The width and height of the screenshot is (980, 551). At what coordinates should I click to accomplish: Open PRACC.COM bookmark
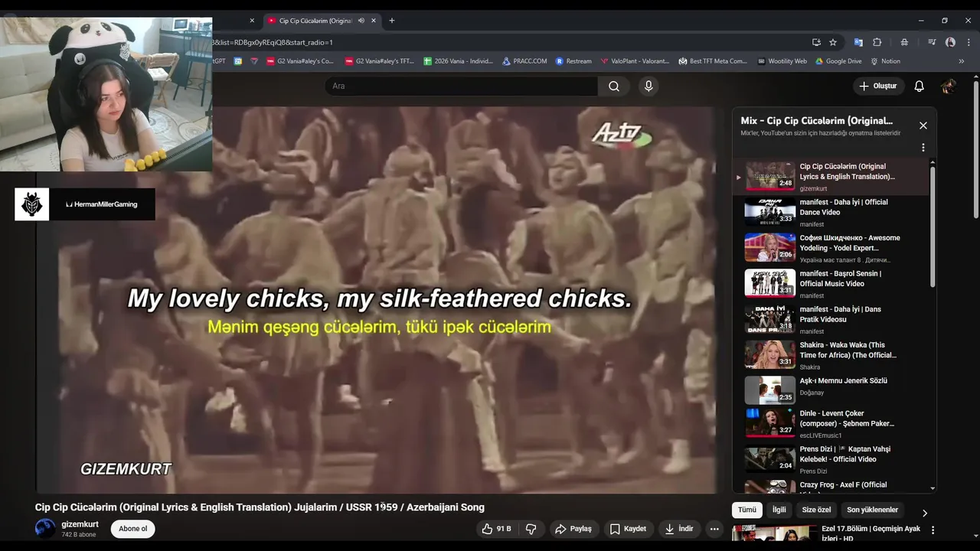524,61
